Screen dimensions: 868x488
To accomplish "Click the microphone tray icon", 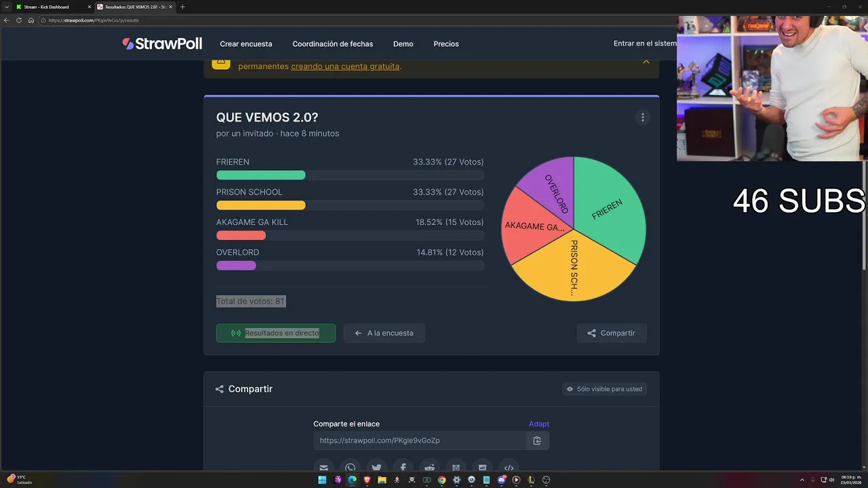I will click(x=812, y=480).
